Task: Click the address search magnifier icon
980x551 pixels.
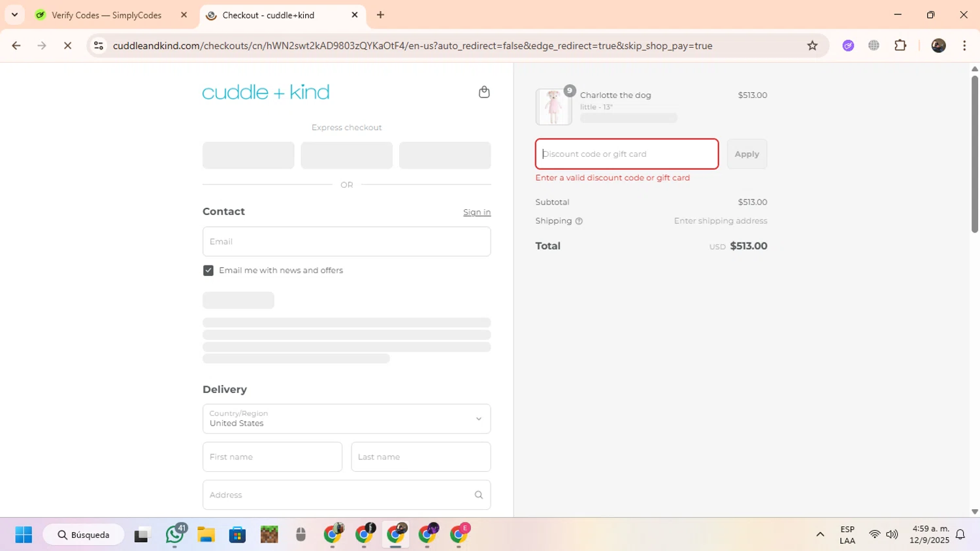Action: tap(479, 495)
